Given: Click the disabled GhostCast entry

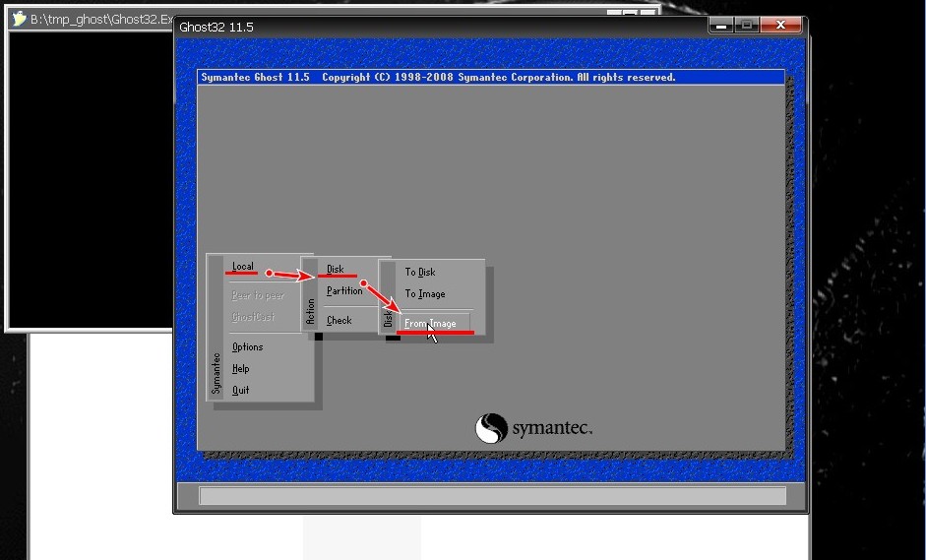Looking at the screenshot, I should (253, 317).
